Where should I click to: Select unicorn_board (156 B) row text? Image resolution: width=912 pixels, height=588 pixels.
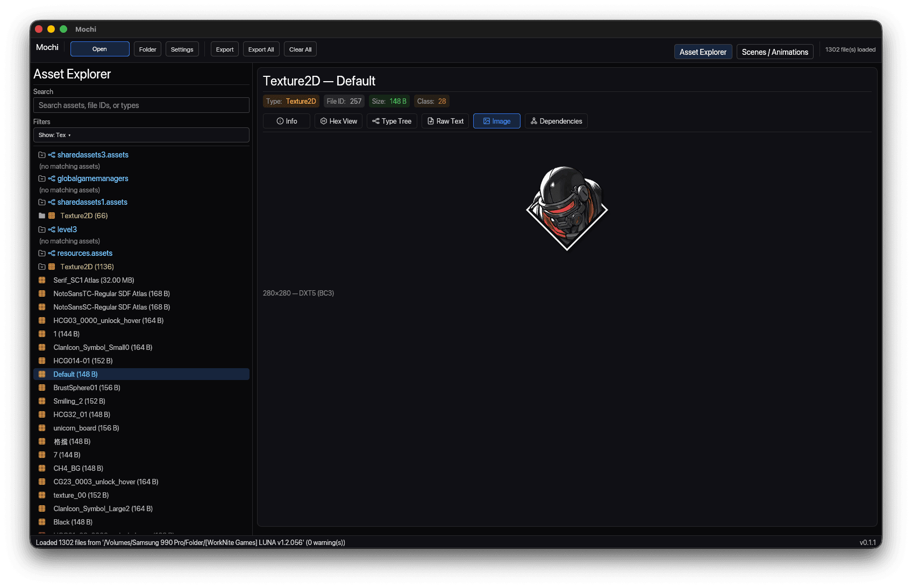tap(86, 428)
